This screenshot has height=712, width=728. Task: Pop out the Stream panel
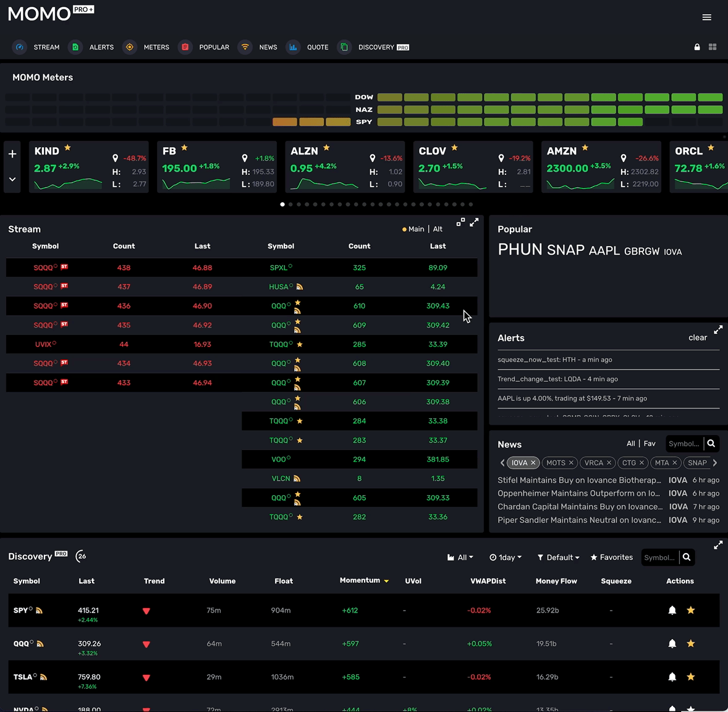click(460, 222)
